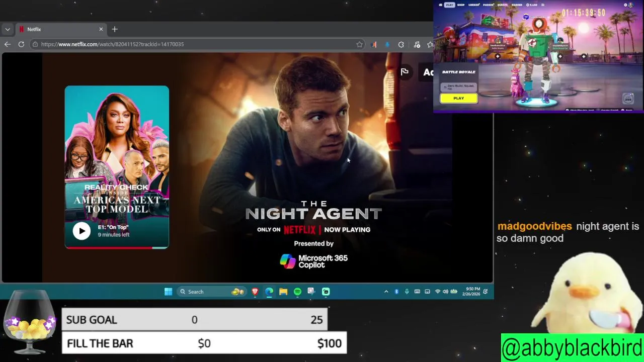Click the Microsoft 365 Copilot sponsor logo
This screenshot has height=362, width=644.
(x=313, y=261)
